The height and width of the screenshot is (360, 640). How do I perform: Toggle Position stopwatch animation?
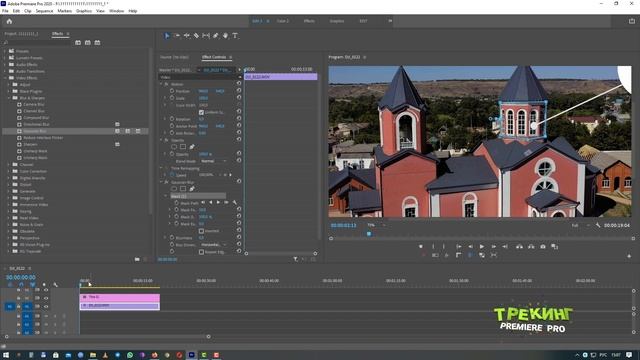click(x=172, y=91)
